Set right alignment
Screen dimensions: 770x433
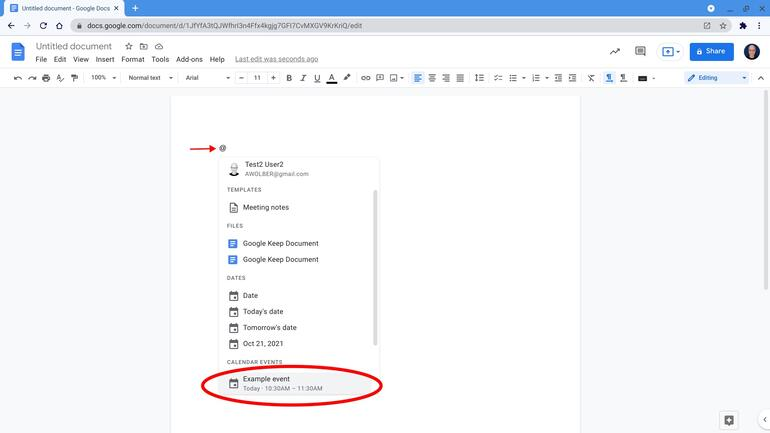coord(446,78)
